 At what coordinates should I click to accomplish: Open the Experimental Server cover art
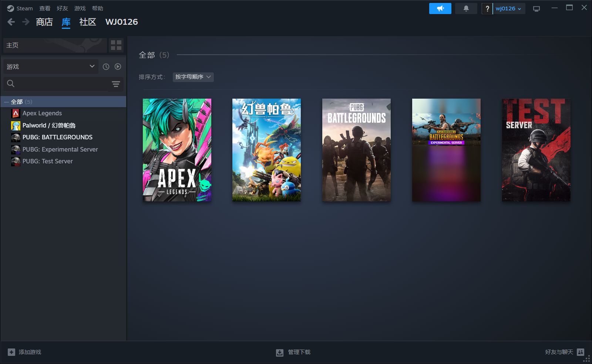tap(446, 150)
